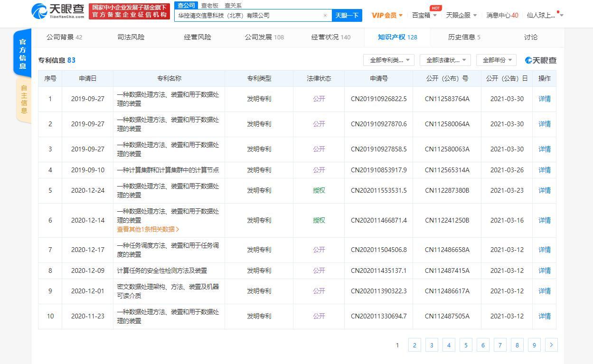Open the 天眼企服 menu
Image resolution: width=593 pixels, height=364 pixels.
pyautogui.click(x=461, y=15)
